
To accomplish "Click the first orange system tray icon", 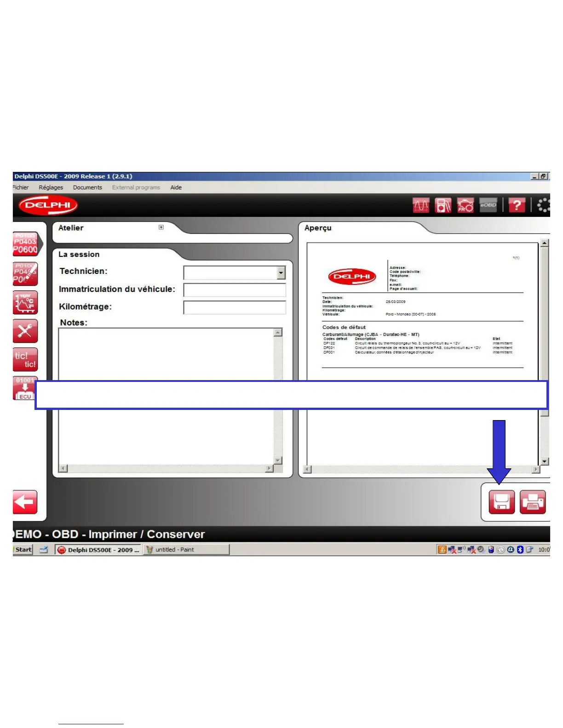I will tap(442, 550).
